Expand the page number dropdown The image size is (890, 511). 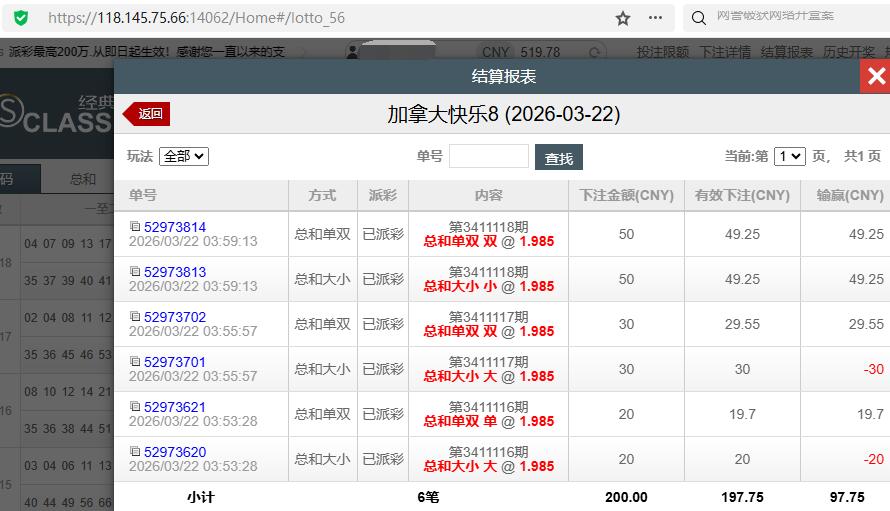tap(789, 156)
